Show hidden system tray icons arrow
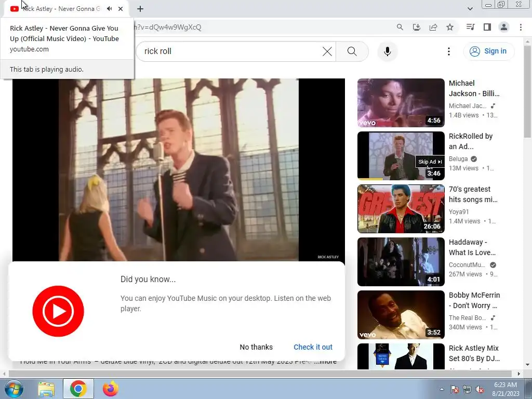Screen dimensions: 532x399 coord(442,389)
